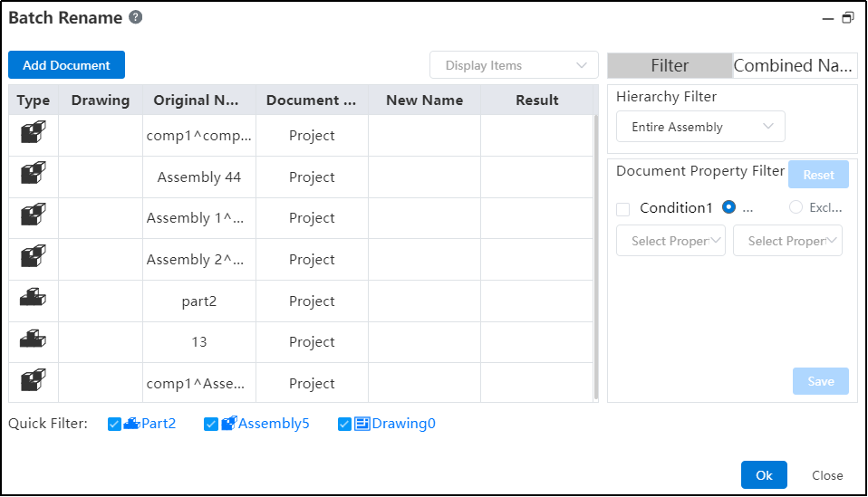This screenshot has height=497, width=868.
Task: Click the help icon beside Batch Rename
Action: (x=136, y=17)
